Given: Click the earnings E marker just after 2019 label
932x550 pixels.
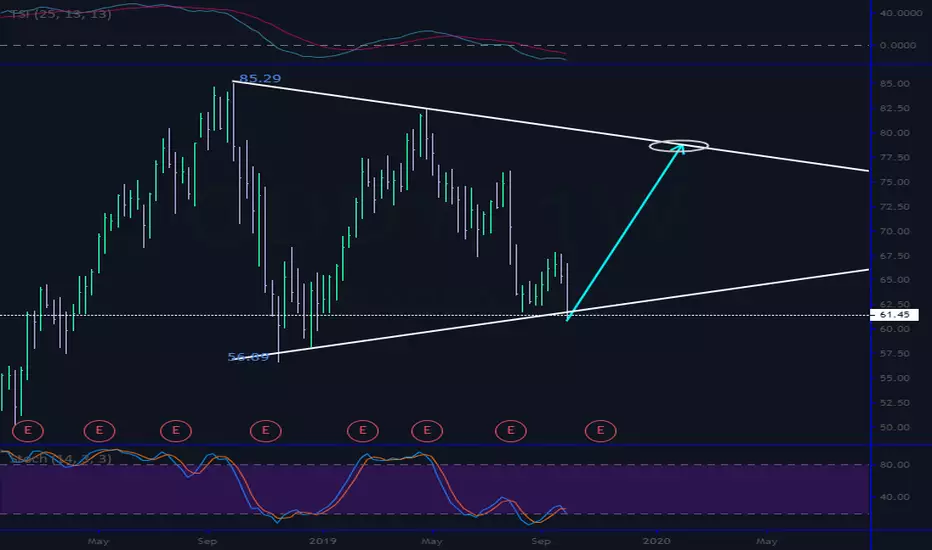Looking at the screenshot, I should 363,430.
